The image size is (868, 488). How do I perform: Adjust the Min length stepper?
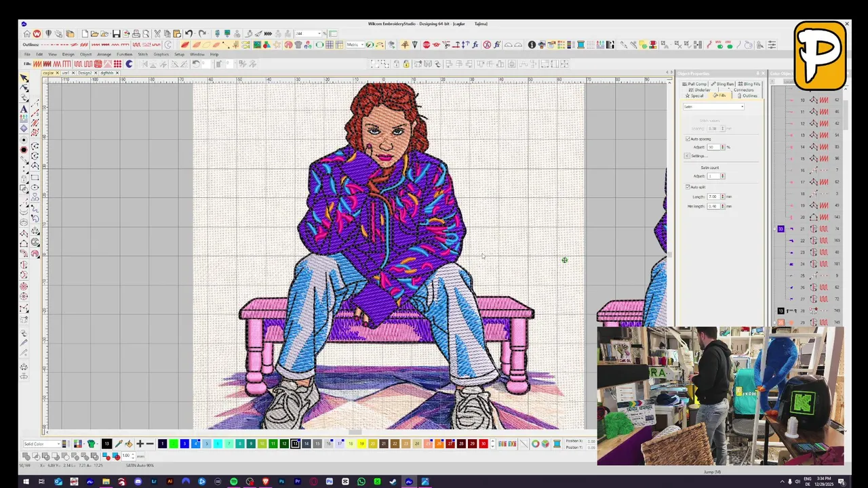click(x=723, y=206)
